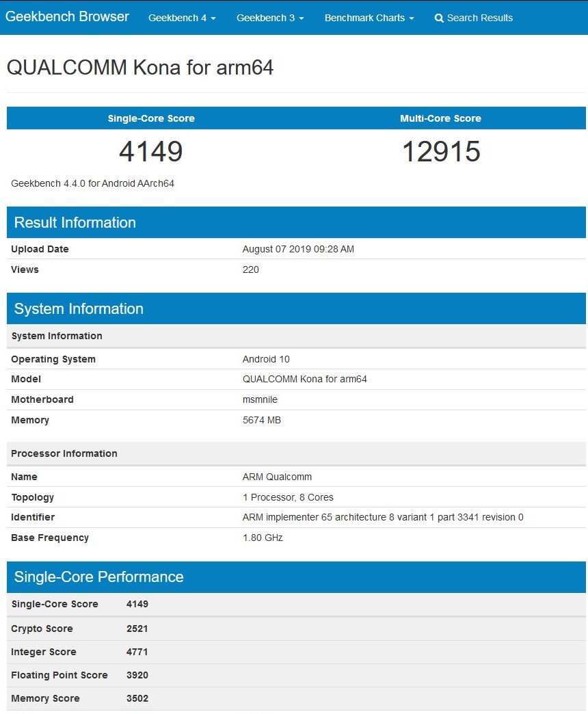
Task: Click the Memory label in System Information
Action: click(30, 420)
